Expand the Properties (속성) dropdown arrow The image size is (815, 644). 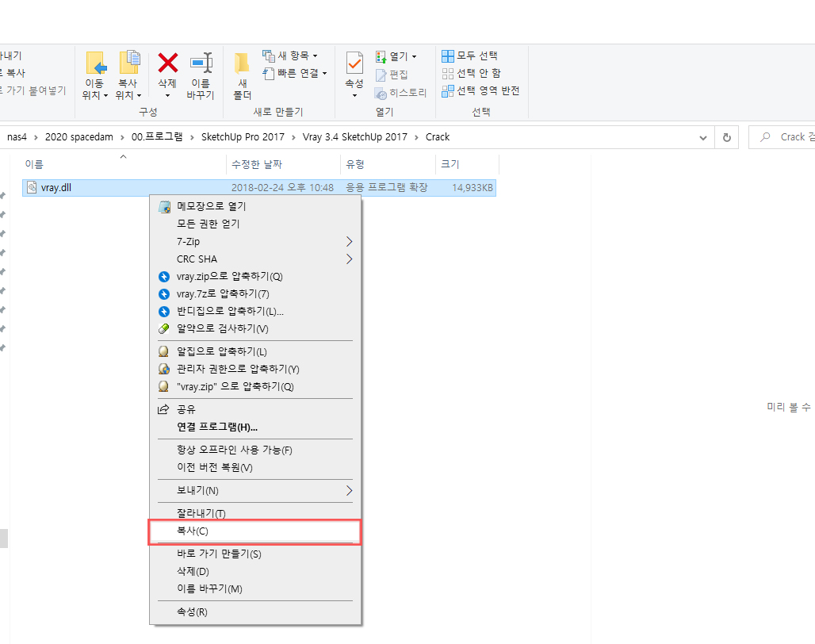pos(354,96)
